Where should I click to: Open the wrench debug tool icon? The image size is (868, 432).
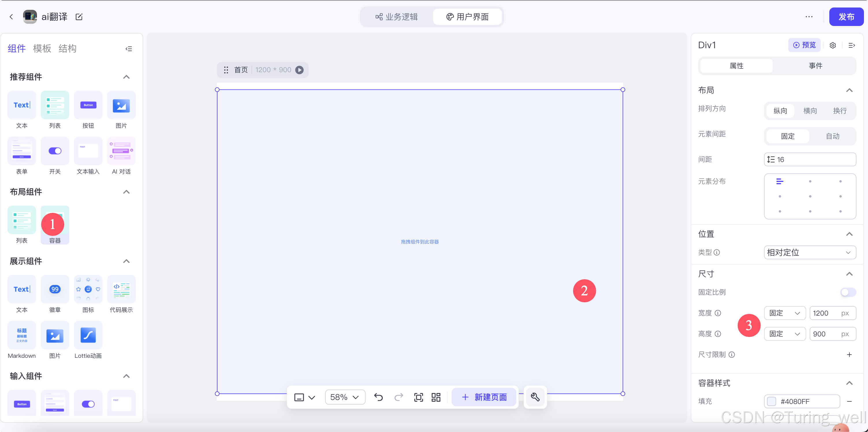coord(535,397)
